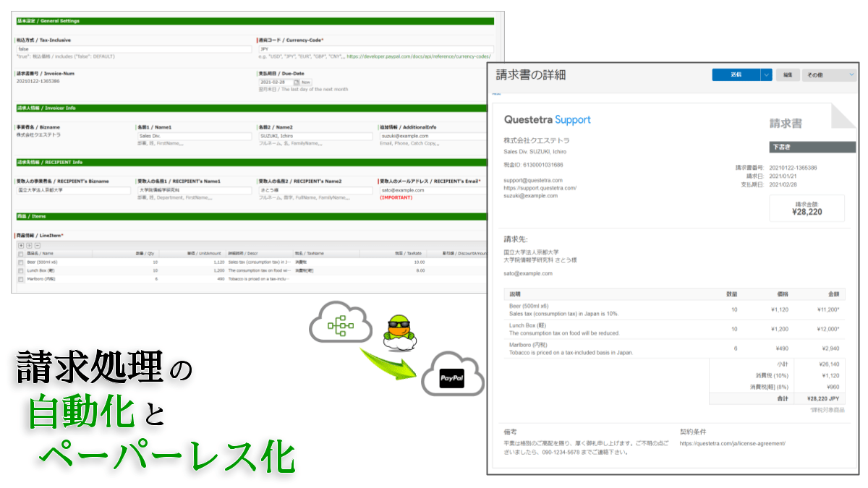Viewport: 868px width, 488px height.
Task: Click the Marlboro item name cell
Action: 41,278
